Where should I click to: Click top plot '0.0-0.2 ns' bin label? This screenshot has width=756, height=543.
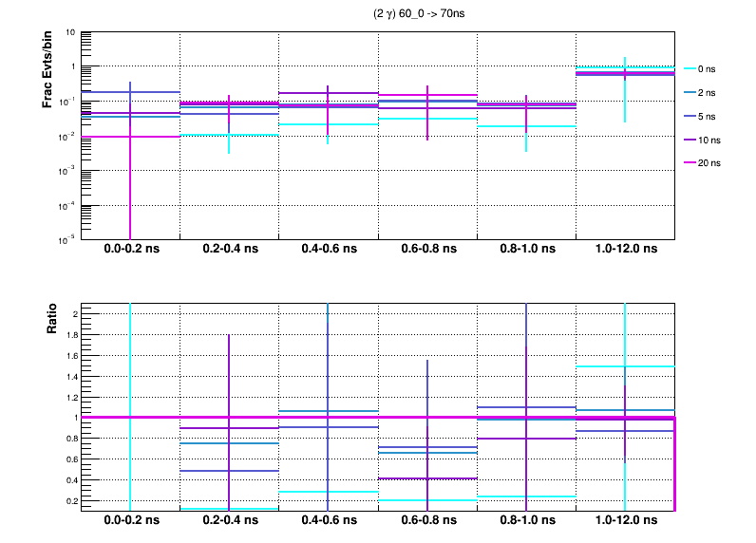pyautogui.click(x=130, y=250)
